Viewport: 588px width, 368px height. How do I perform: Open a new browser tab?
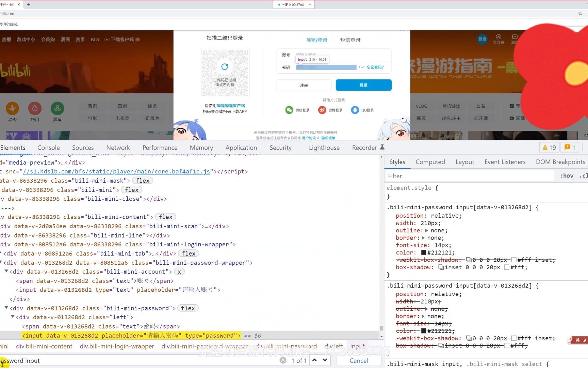[29, 4]
